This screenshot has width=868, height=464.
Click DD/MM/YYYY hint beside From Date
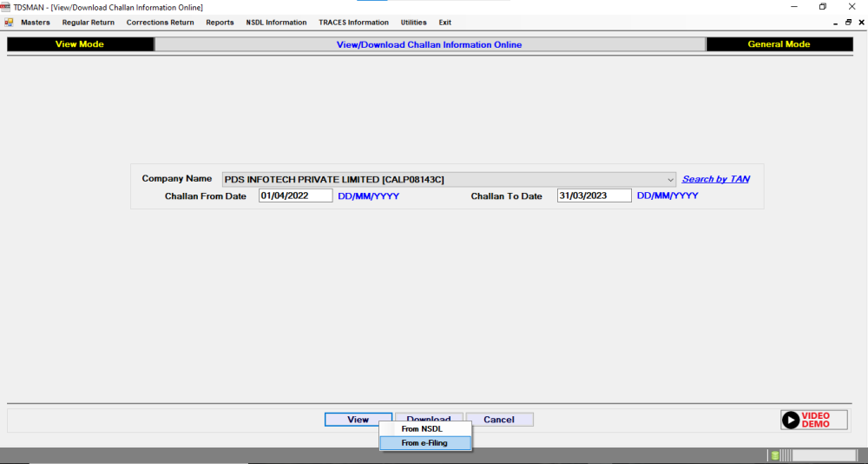tap(369, 196)
